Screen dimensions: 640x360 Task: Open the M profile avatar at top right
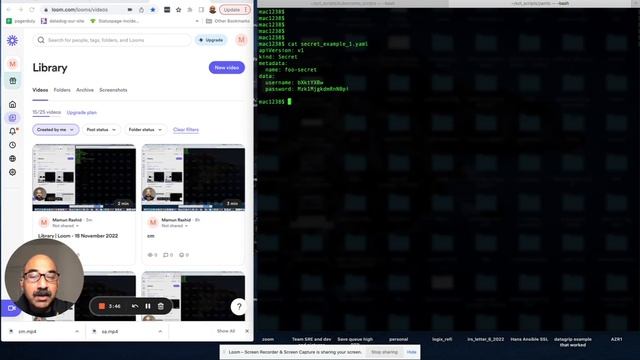[241, 40]
